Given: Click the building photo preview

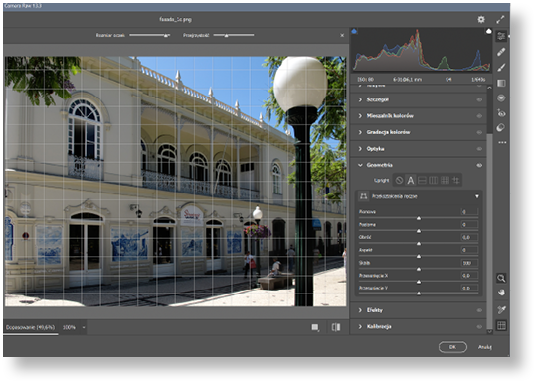Looking at the screenshot, I should pyautogui.click(x=175, y=181).
